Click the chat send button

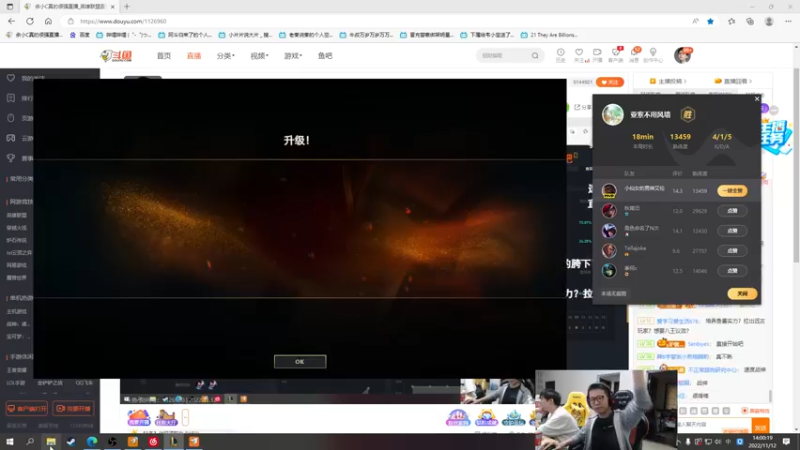pos(760,426)
